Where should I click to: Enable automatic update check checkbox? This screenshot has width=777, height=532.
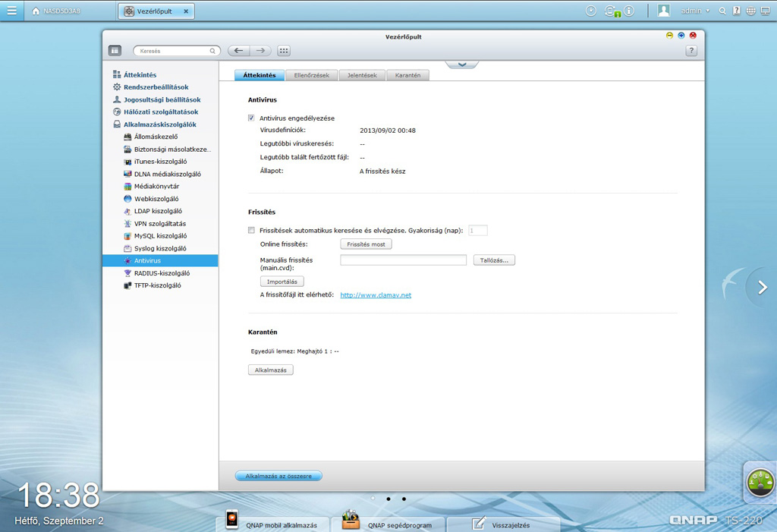pos(251,230)
